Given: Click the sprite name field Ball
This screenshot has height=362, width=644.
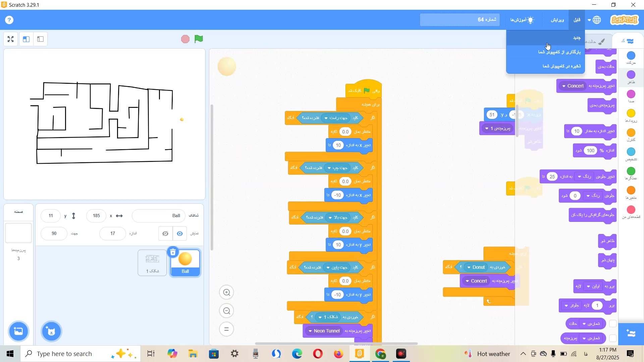Looking at the screenshot, I should (159, 216).
